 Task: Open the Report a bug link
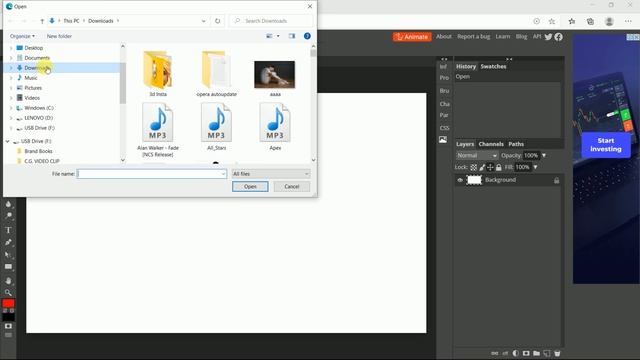click(x=473, y=36)
